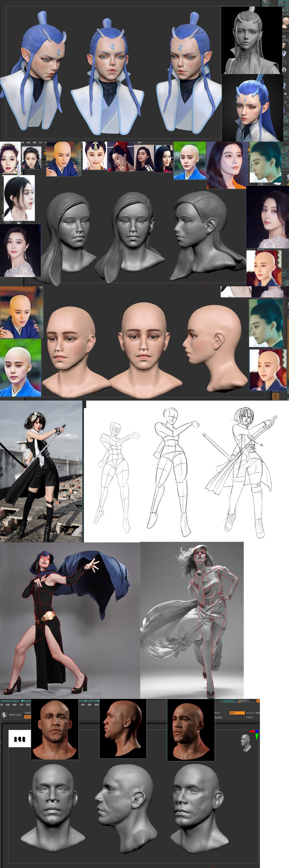Click the round live boolean icon
The width and height of the screenshot is (289, 868).
pyautogui.click(x=4, y=715)
